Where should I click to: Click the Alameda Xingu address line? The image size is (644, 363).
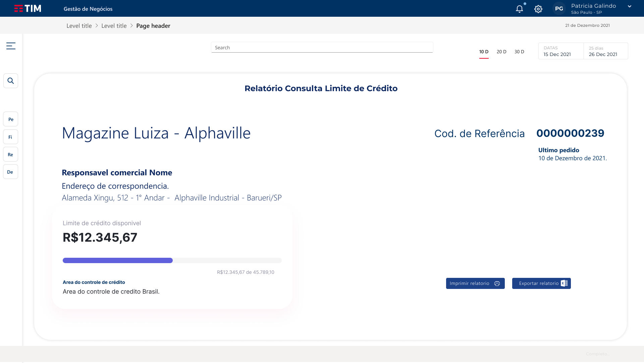[x=172, y=198]
